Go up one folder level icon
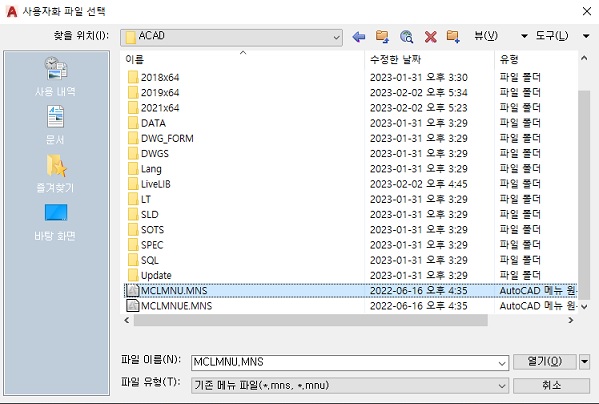Image resolution: width=599 pixels, height=404 pixels. click(x=382, y=37)
